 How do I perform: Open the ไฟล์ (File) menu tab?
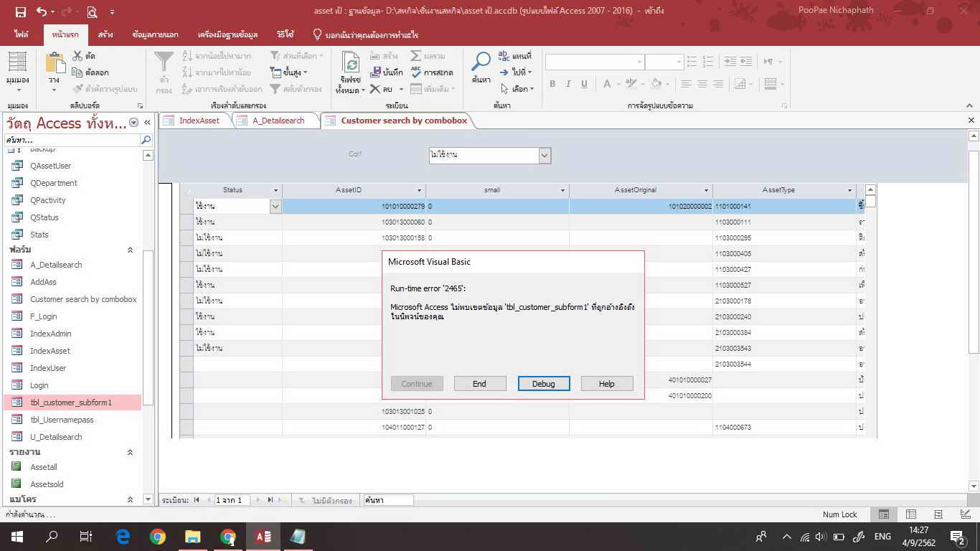pyautogui.click(x=22, y=34)
